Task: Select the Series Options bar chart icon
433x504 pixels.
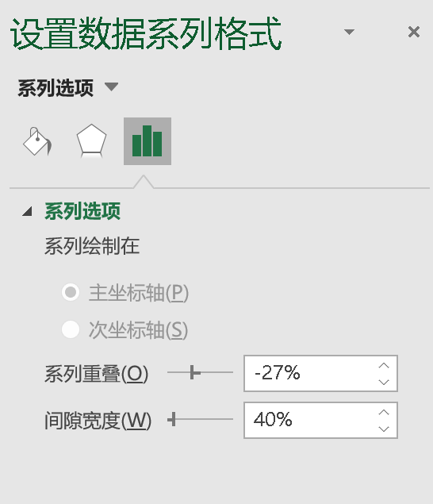Action: [148, 141]
